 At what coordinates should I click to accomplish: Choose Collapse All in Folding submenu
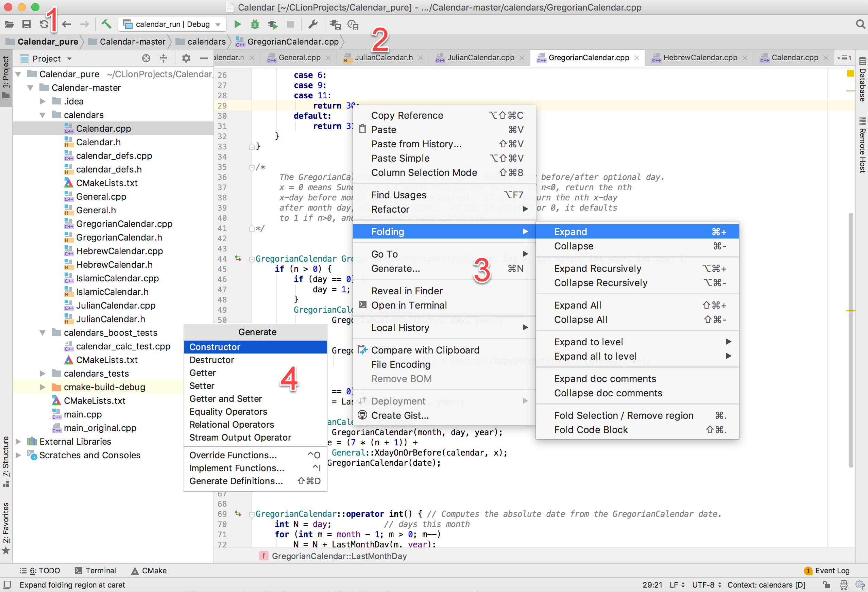click(637, 319)
